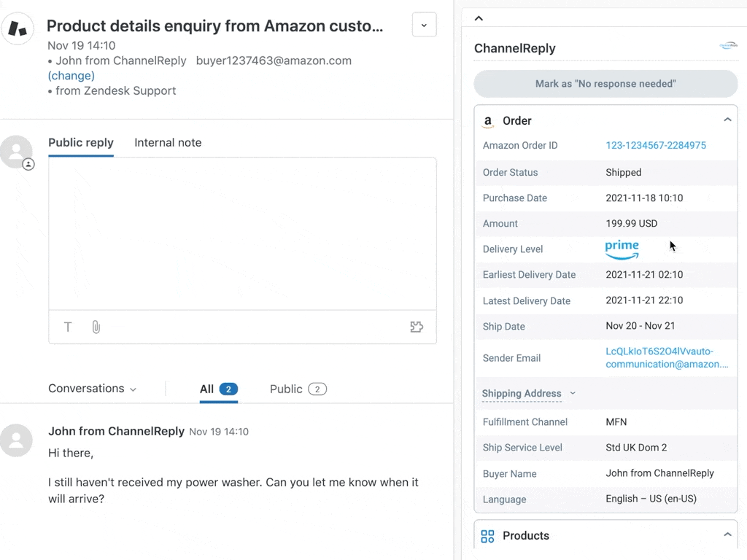This screenshot has height=560, width=747.
Task: Click the Language value English – US (en-US)
Action: click(651, 499)
